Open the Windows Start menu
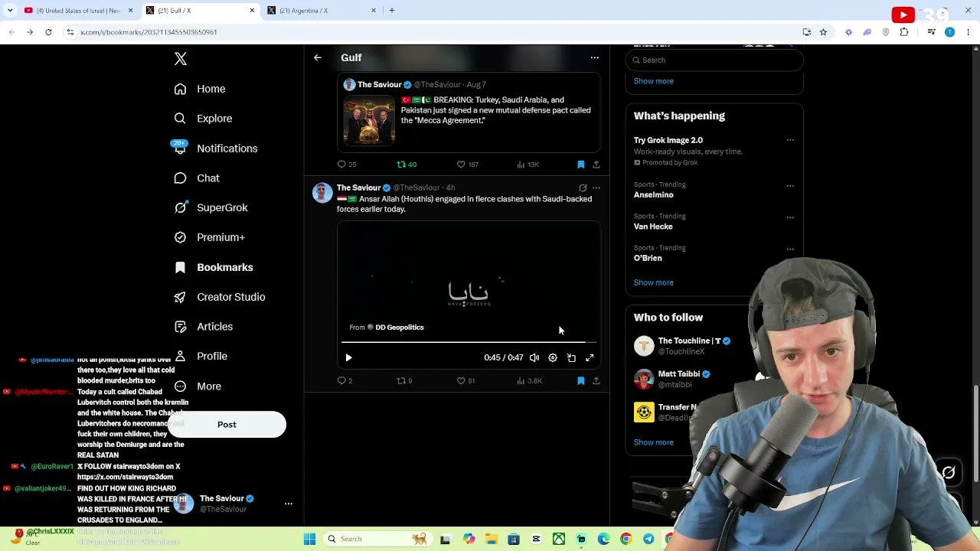 310,540
